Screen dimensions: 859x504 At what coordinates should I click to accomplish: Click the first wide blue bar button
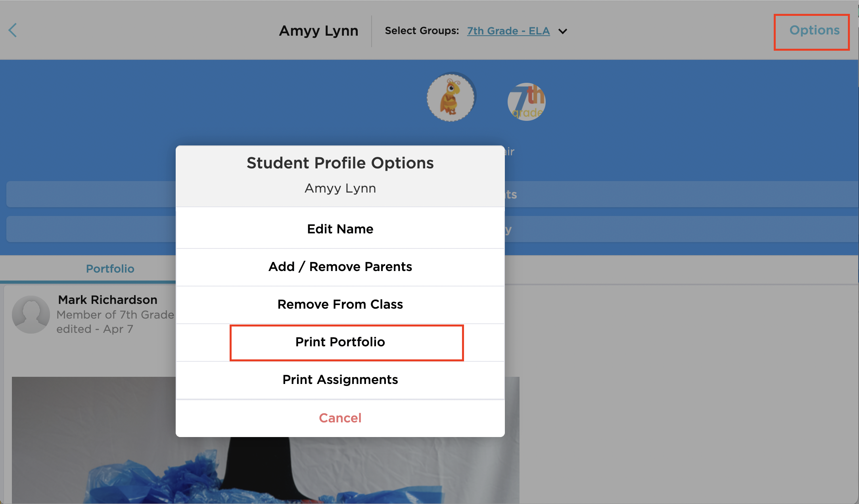674,194
